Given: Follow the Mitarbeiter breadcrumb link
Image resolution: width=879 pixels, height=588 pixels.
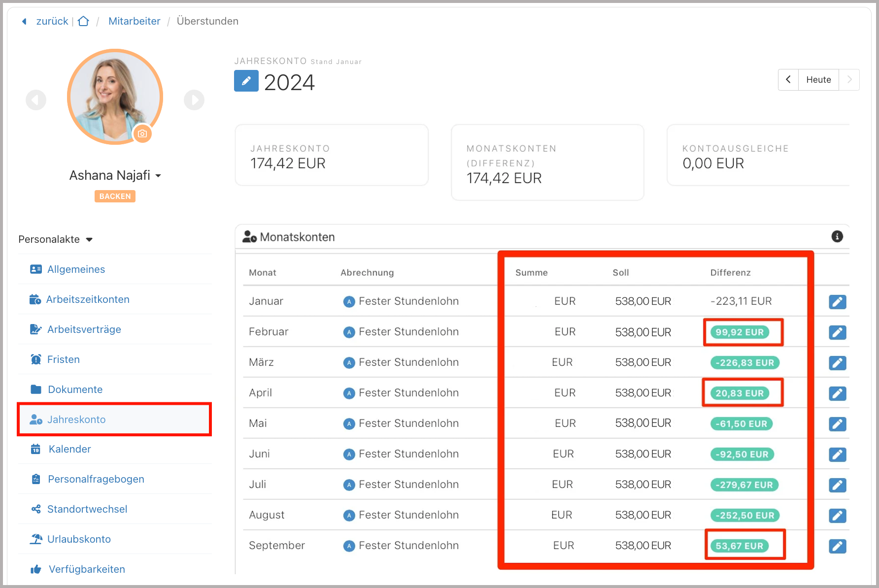Looking at the screenshot, I should coord(134,21).
